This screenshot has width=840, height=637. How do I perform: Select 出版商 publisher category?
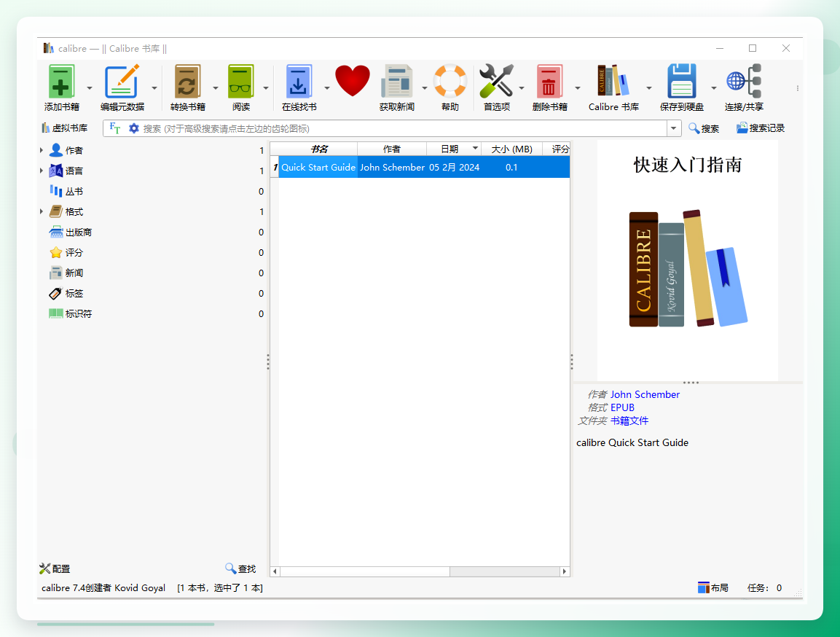[x=78, y=232]
